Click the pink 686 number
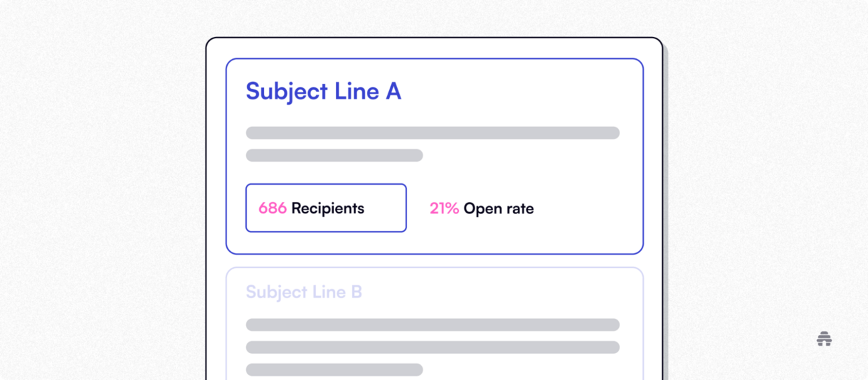 (x=272, y=208)
